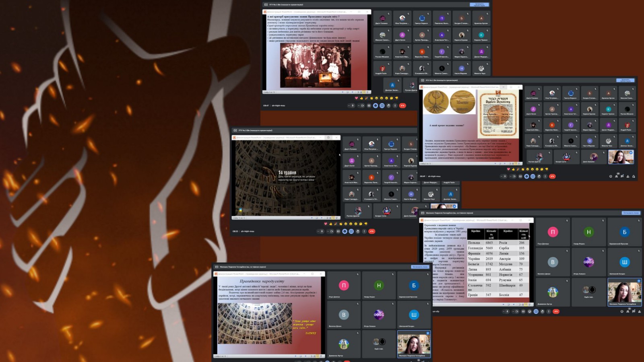
Task: Stop presenting in the top black-and-white photo window
Action: [x=479, y=4]
